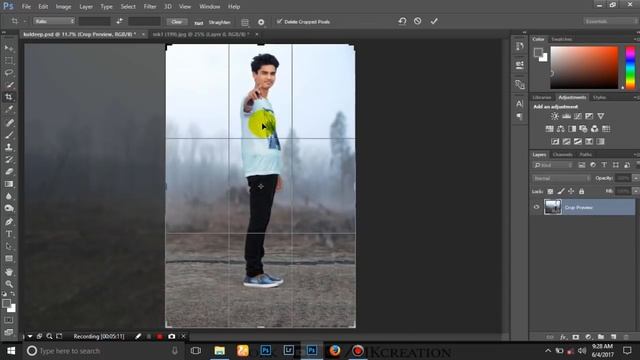Cancel the current crop operation
This screenshot has width=640, height=360.
[418, 21]
